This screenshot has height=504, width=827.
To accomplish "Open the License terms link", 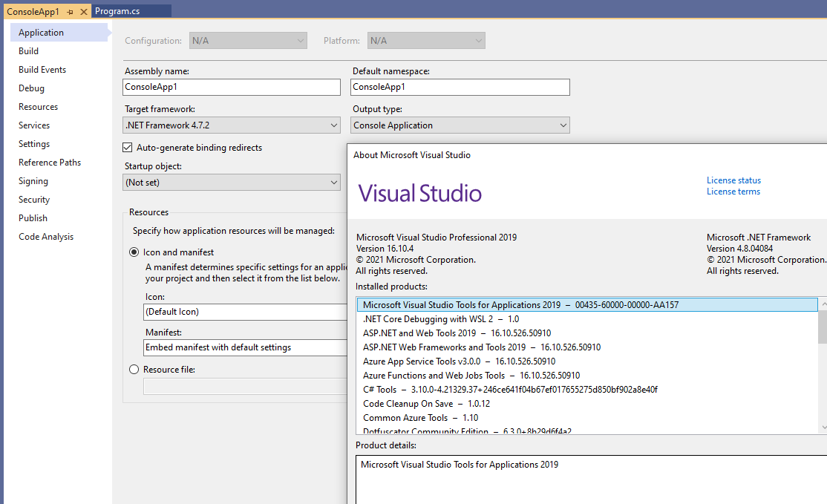I will click(733, 192).
